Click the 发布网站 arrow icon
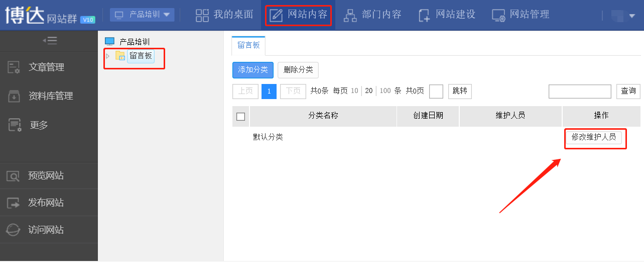Viewport: 644px width, 262px height. coord(13,203)
